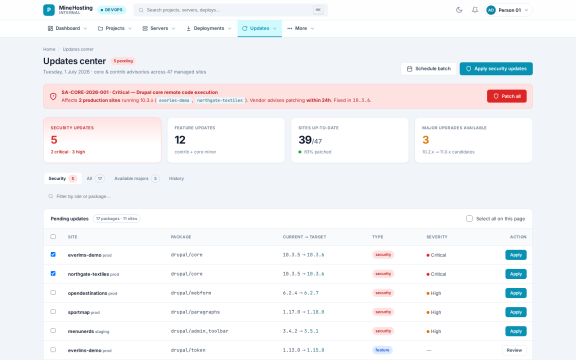Click the Dashboard grid icon
The width and height of the screenshot is (576, 360).
(x=50, y=28)
